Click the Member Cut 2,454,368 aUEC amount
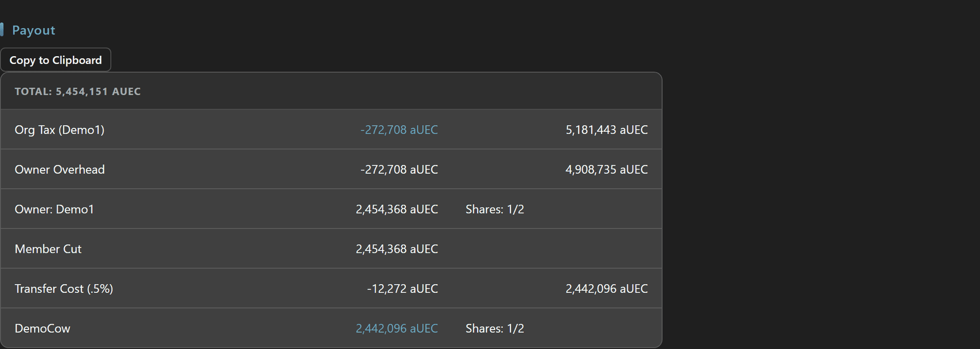The image size is (980, 349). tap(397, 249)
